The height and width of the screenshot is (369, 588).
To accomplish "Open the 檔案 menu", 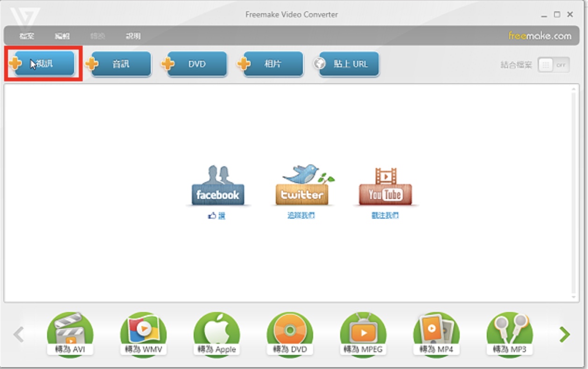I will click(x=27, y=36).
